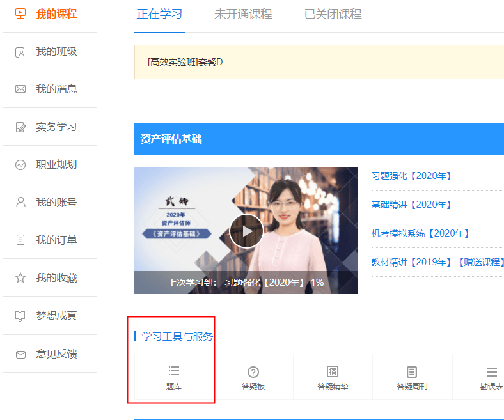Image resolution: width=504 pixels, height=420 pixels.
Task: Open 基础精讲【2020年】 course link
Action: (411, 205)
